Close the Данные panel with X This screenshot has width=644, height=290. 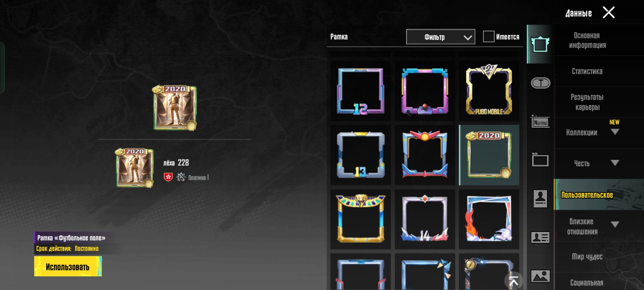click(x=609, y=13)
